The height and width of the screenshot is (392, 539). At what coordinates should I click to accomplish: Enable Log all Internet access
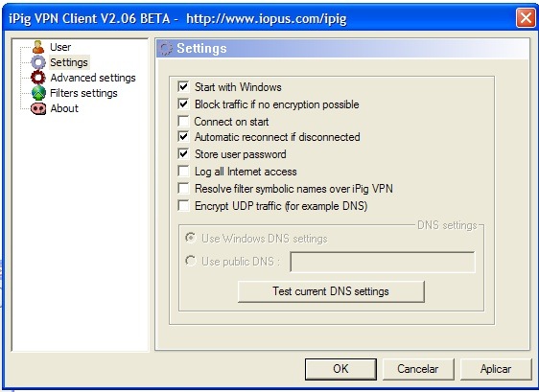coord(183,172)
